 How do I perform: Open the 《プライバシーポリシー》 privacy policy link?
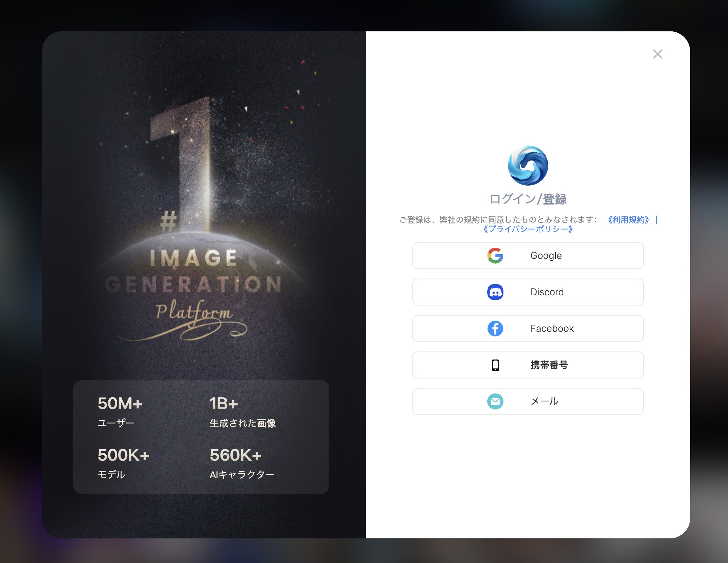click(x=528, y=229)
